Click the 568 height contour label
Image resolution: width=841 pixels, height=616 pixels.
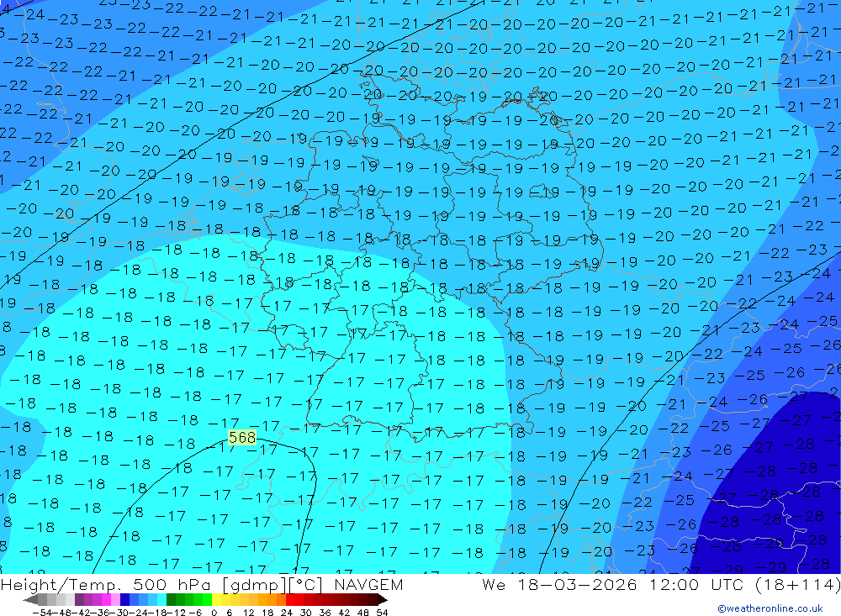(242, 438)
